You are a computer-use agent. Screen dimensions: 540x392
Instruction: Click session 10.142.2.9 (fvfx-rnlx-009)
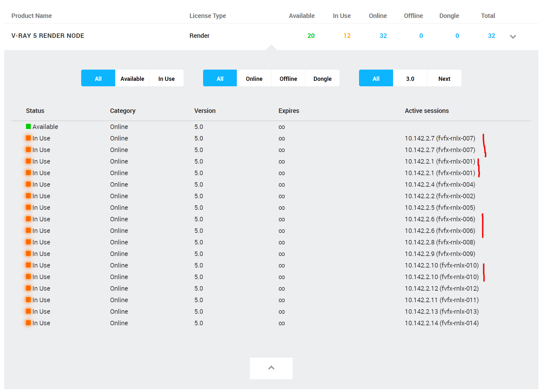pos(440,254)
